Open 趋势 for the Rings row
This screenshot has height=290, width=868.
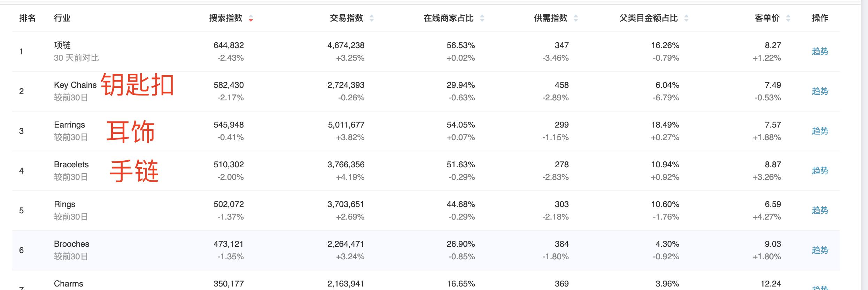point(820,210)
